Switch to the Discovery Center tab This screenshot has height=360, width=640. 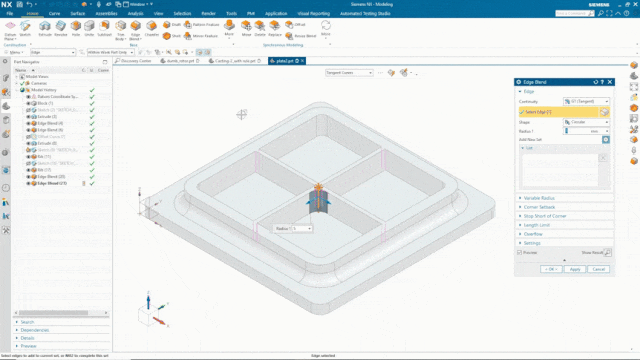point(133,61)
